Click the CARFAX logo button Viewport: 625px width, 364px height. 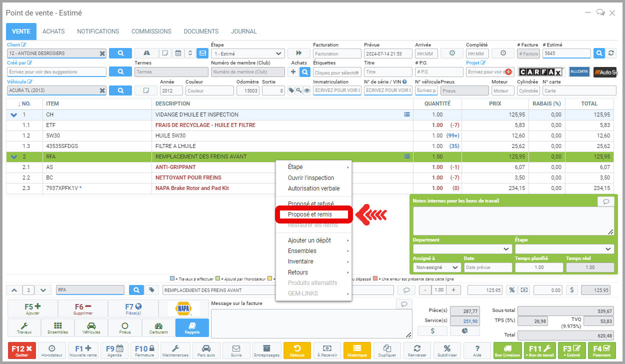tap(541, 72)
